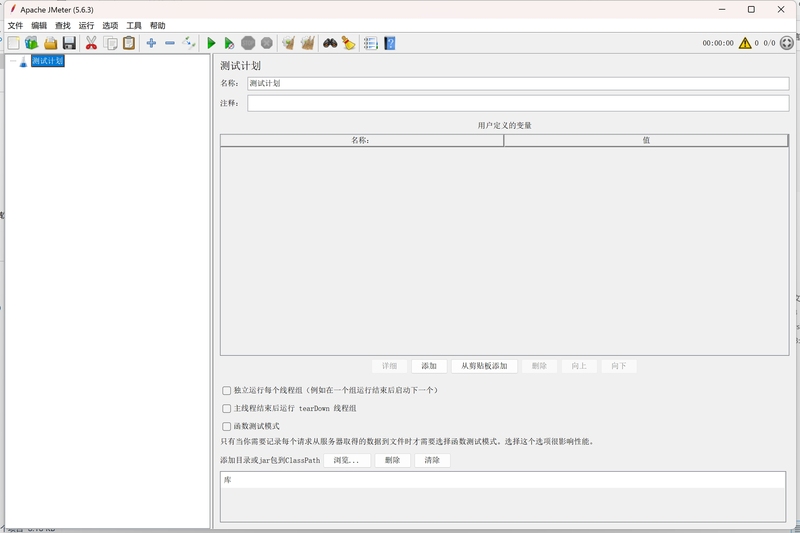Copy element using the Copy icon
Viewport: 800px width, 533px height.
pyautogui.click(x=110, y=43)
